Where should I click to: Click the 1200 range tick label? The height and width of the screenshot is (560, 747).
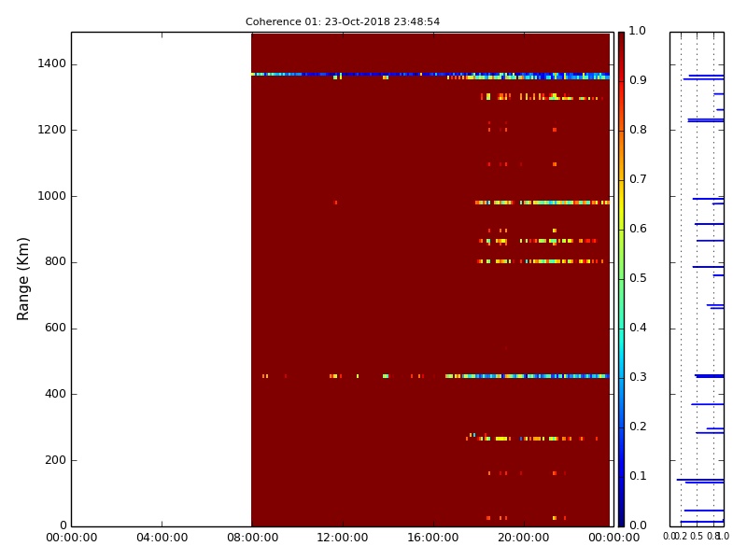[x=52, y=130]
